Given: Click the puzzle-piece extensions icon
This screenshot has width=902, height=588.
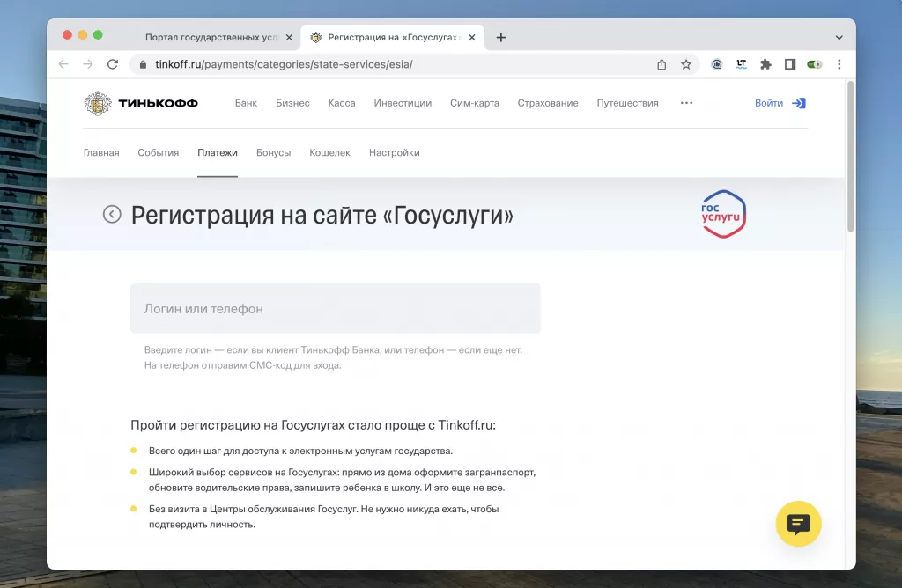Looking at the screenshot, I should 765,64.
